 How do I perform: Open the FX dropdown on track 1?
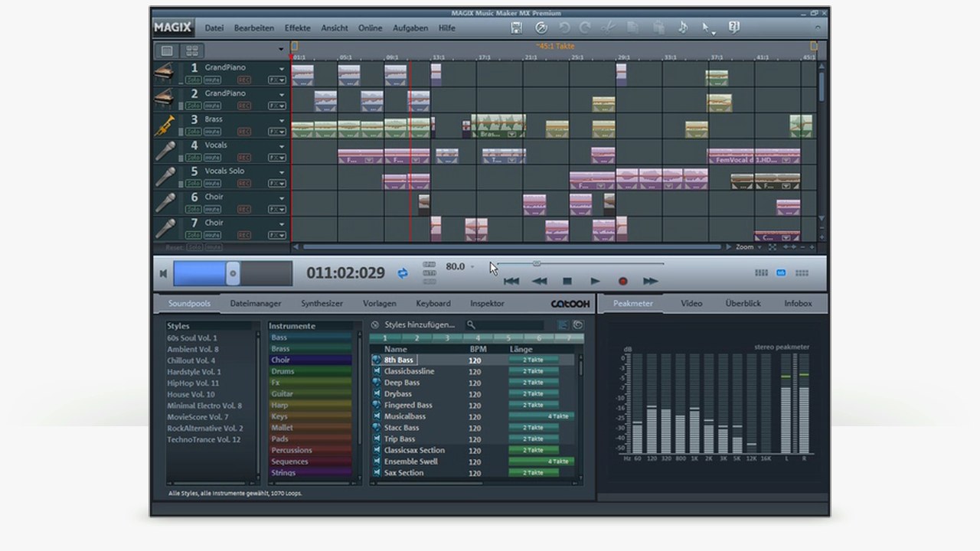pyautogui.click(x=276, y=80)
